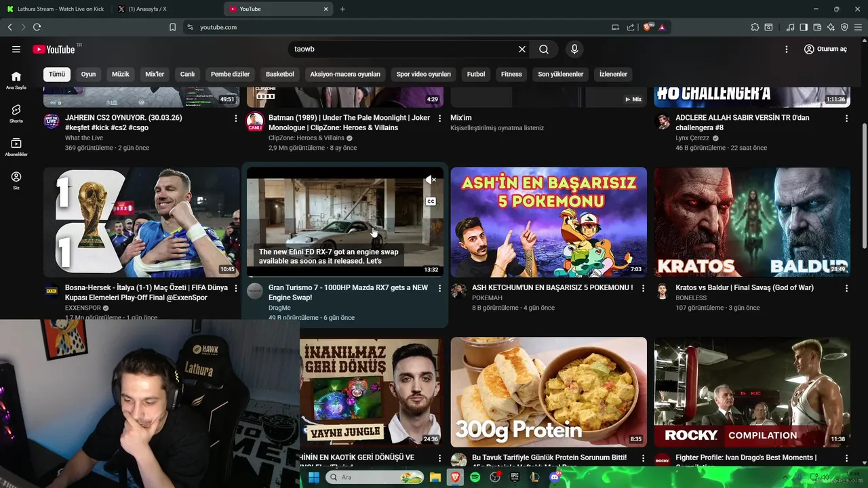Open Abonelikler in the sidebar
The height and width of the screenshot is (488, 868).
[x=16, y=147]
